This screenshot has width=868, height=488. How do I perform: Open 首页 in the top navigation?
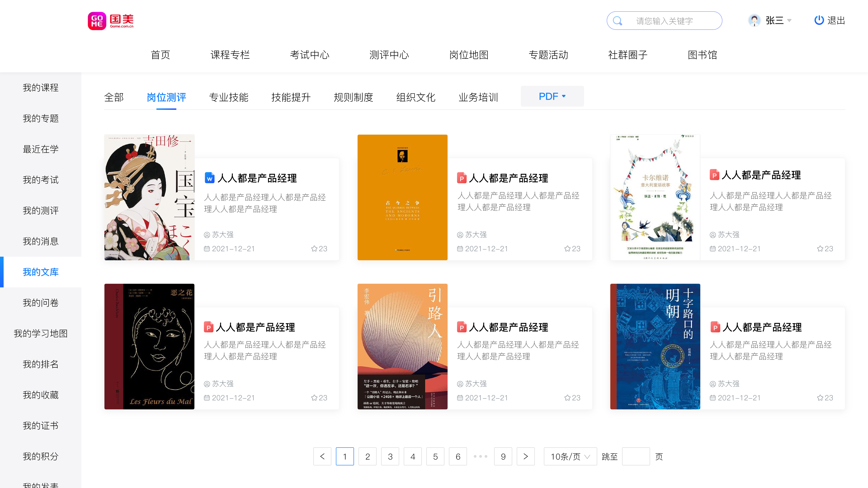[x=160, y=55]
